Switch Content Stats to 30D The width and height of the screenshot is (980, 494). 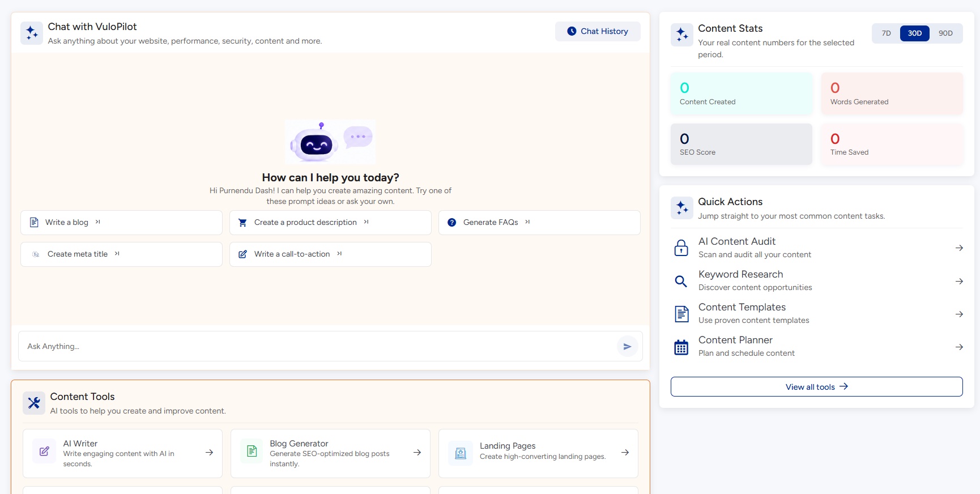[x=915, y=33]
